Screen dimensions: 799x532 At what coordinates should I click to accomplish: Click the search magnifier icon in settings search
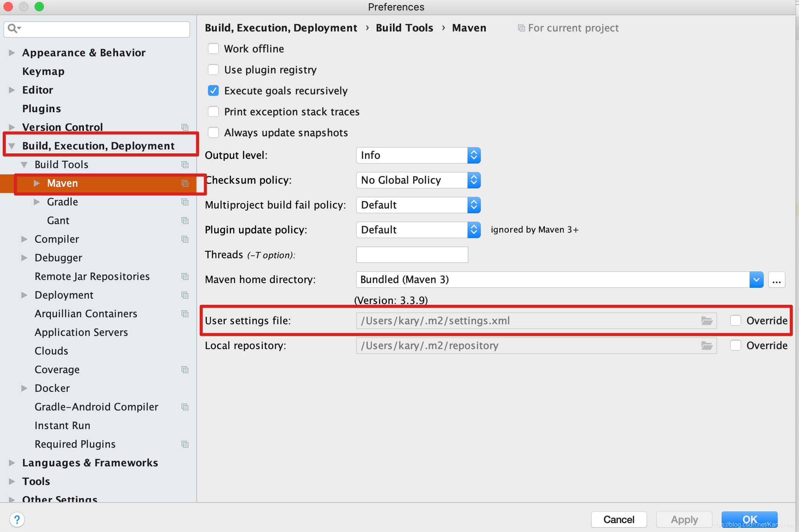coord(14,28)
